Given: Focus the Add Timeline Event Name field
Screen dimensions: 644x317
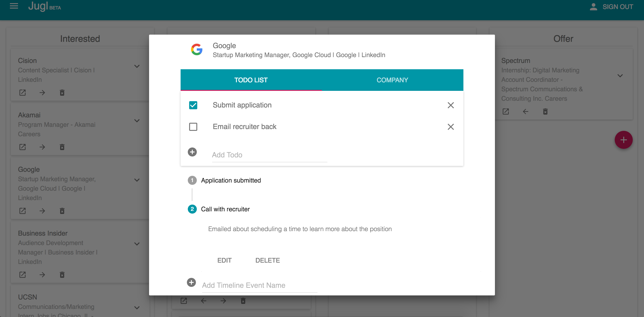Looking at the screenshot, I should pos(259,285).
